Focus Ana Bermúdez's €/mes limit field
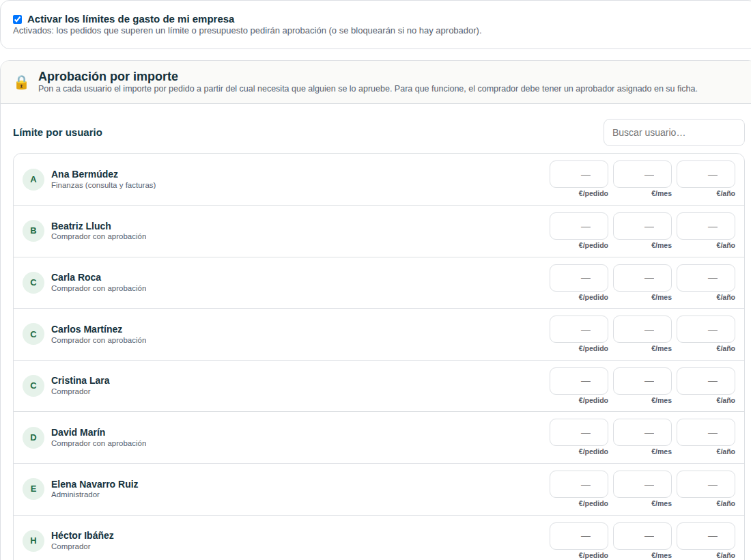This screenshot has width=751, height=560. pyautogui.click(x=642, y=174)
